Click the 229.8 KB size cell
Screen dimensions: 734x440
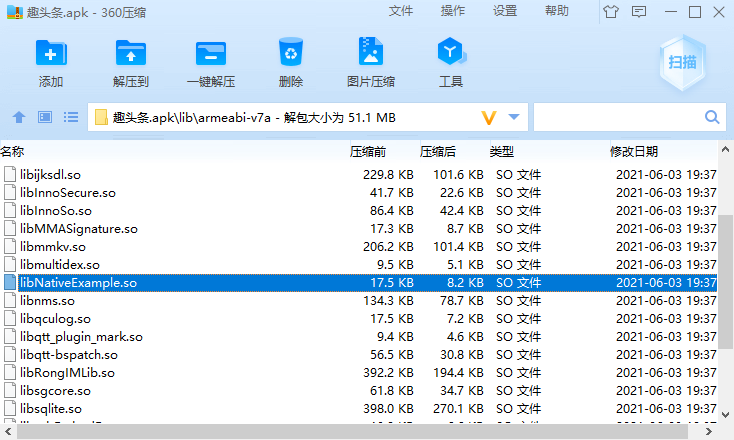(388, 175)
